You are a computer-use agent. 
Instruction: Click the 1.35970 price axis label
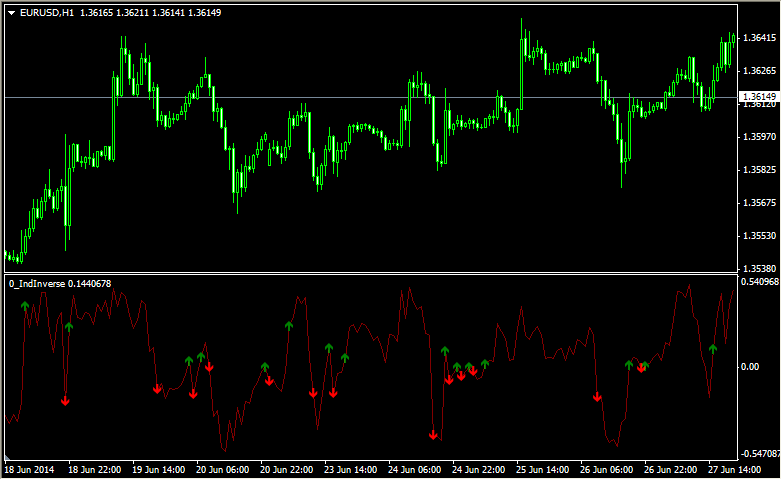[x=759, y=137]
